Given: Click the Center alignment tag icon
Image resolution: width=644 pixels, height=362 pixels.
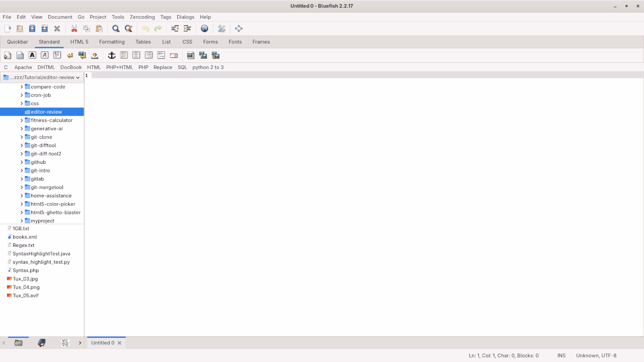Looking at the screenshot, I should point(136,55).
